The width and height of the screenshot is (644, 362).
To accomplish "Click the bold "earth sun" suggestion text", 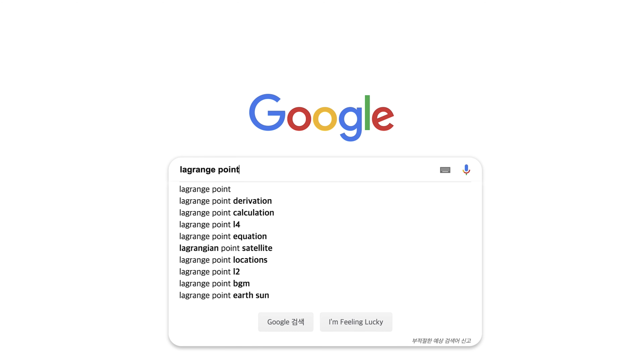I will pos(251,295).
